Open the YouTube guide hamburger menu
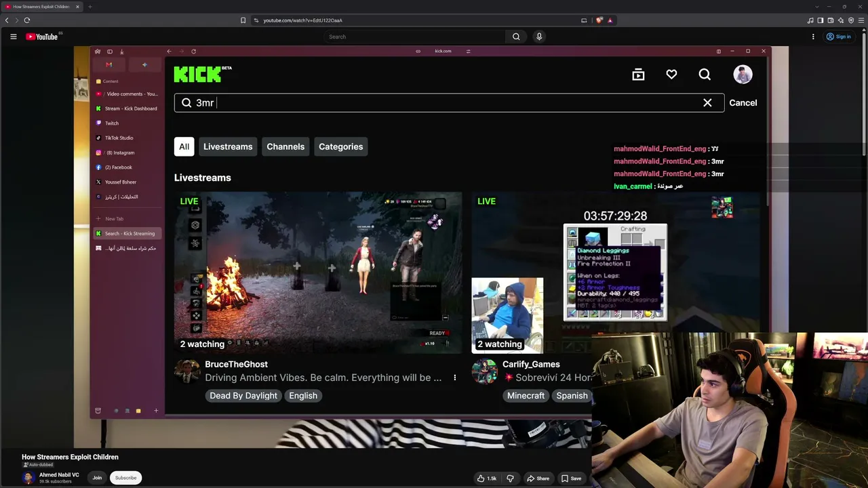 coord(13,37)
